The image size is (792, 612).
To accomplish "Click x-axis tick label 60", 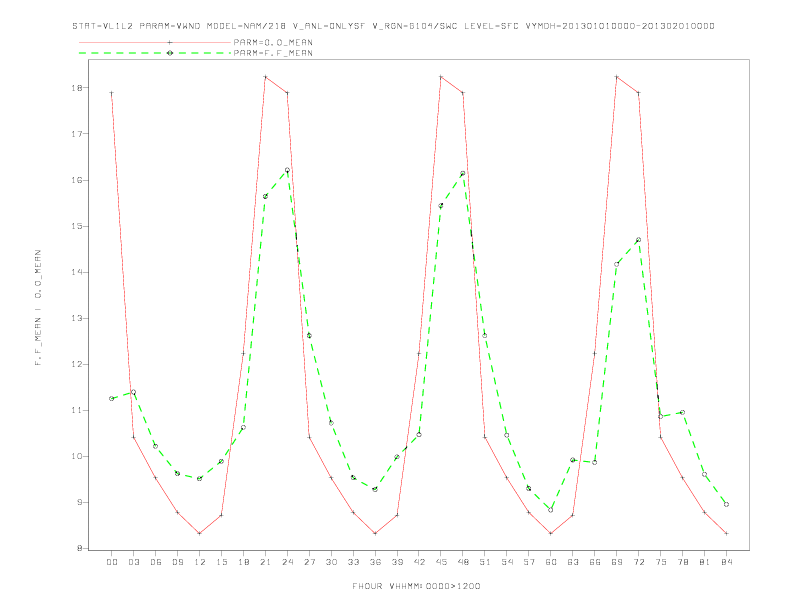I will click(551, 562).
